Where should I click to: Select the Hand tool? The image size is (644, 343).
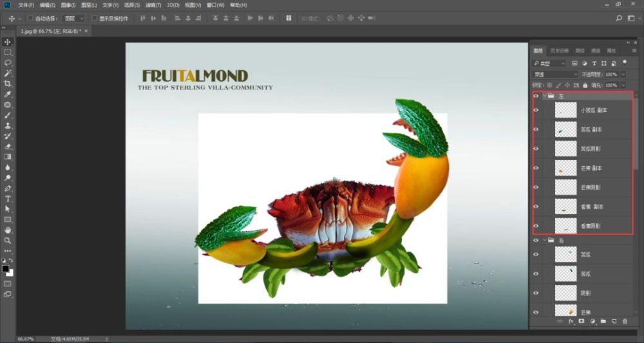click(x=7, y=230)
